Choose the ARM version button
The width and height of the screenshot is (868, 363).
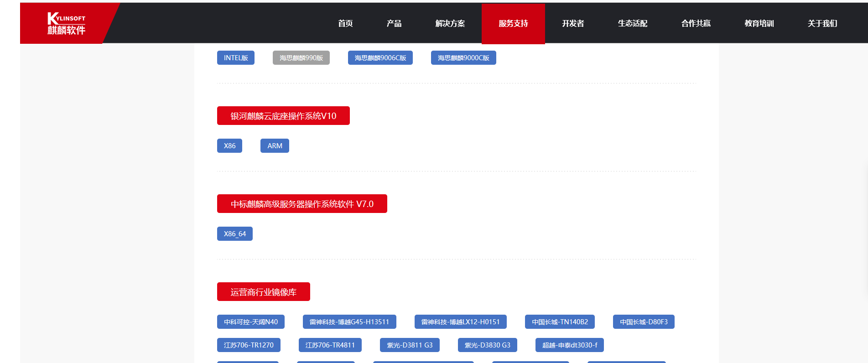click(x=275, y=146)
